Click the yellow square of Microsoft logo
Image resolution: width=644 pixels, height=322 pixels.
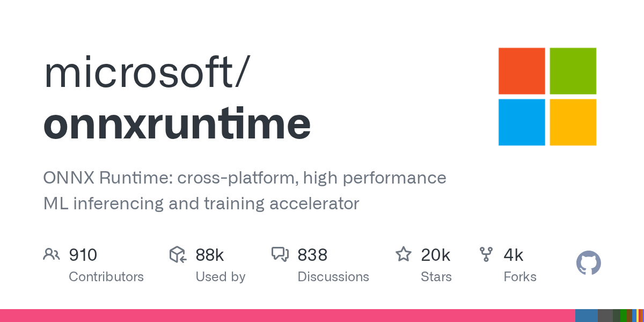pos(573,122)
